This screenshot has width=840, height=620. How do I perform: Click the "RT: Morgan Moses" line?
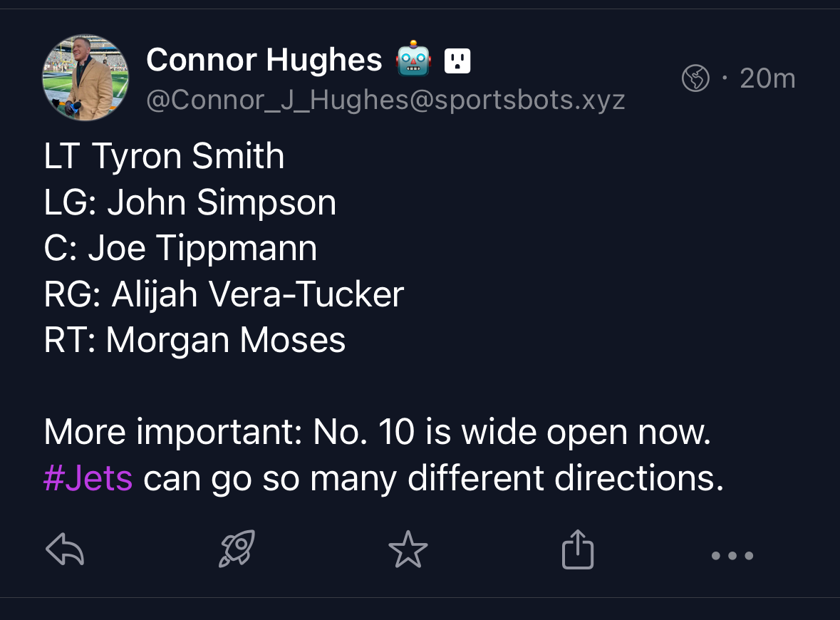coord(195,340)
